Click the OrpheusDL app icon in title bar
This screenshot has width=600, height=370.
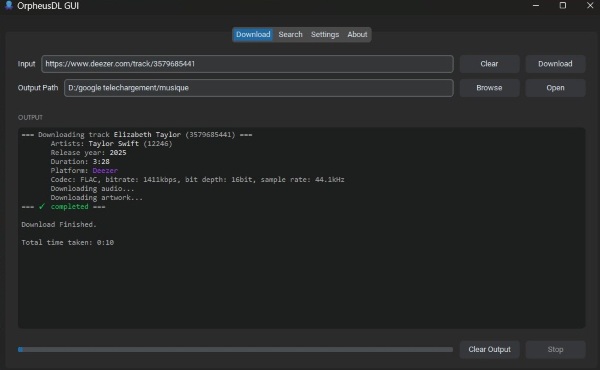8,5
